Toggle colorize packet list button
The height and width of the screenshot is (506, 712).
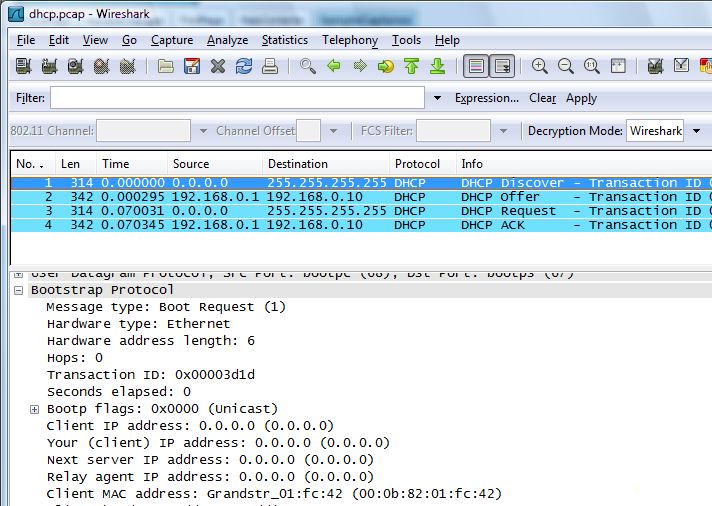[476, 66]
